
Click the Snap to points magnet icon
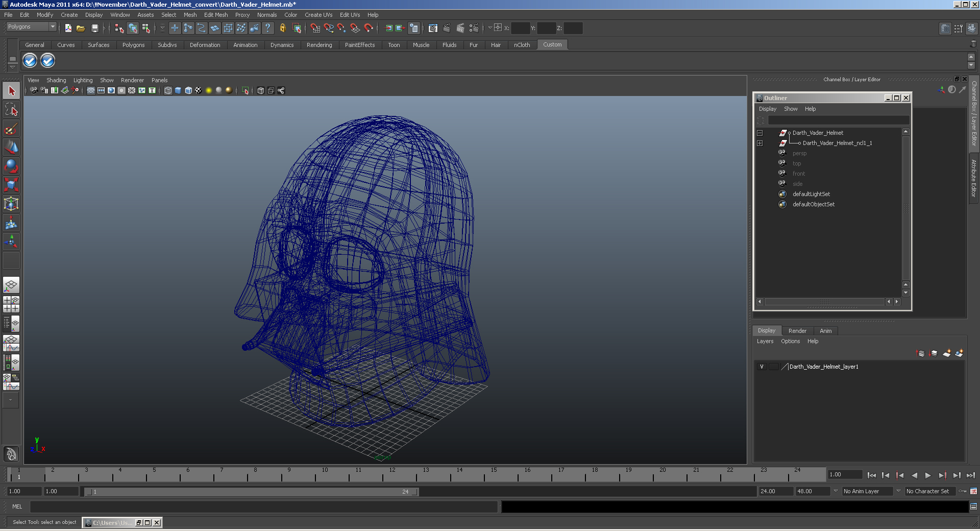pyautogui.click(x=341, y=28)
